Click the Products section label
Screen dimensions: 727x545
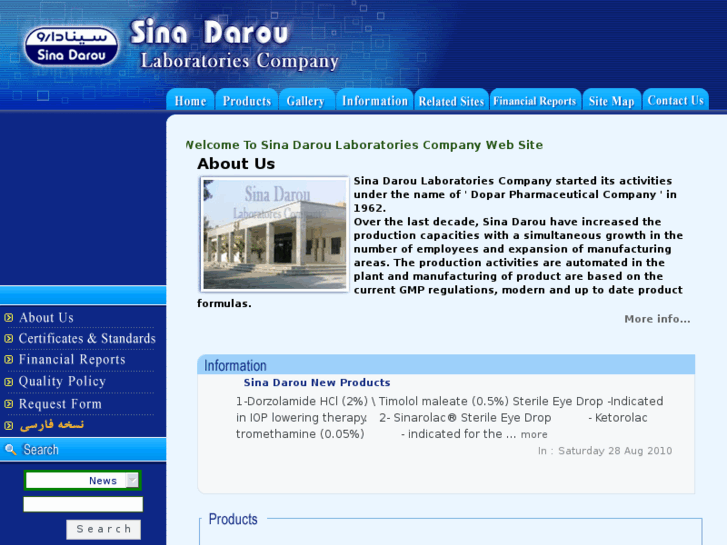pos(233,519)
